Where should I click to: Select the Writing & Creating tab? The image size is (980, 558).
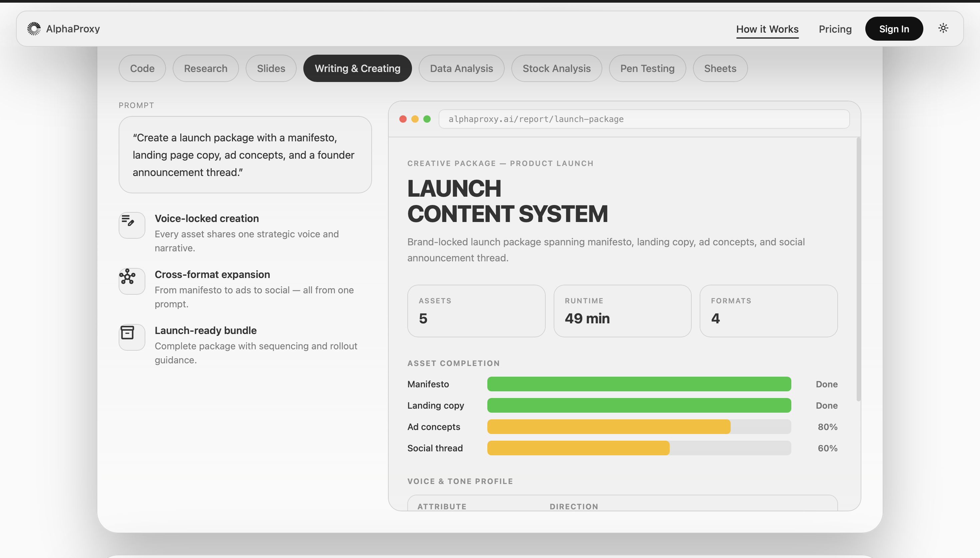[357, 68]
